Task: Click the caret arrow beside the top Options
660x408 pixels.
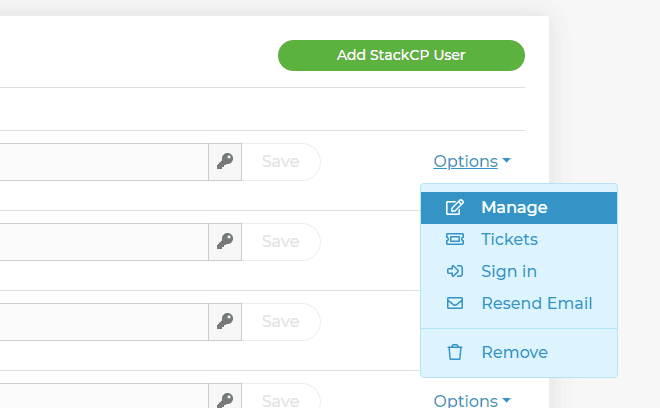Action: [507, 160]
